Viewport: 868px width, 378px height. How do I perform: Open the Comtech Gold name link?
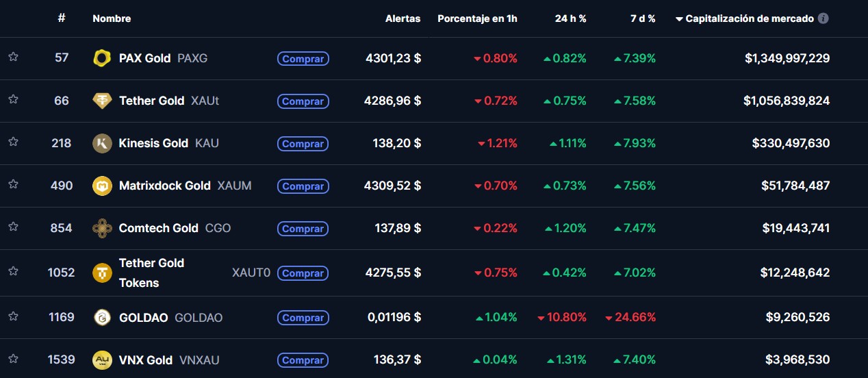click(158, 228)
